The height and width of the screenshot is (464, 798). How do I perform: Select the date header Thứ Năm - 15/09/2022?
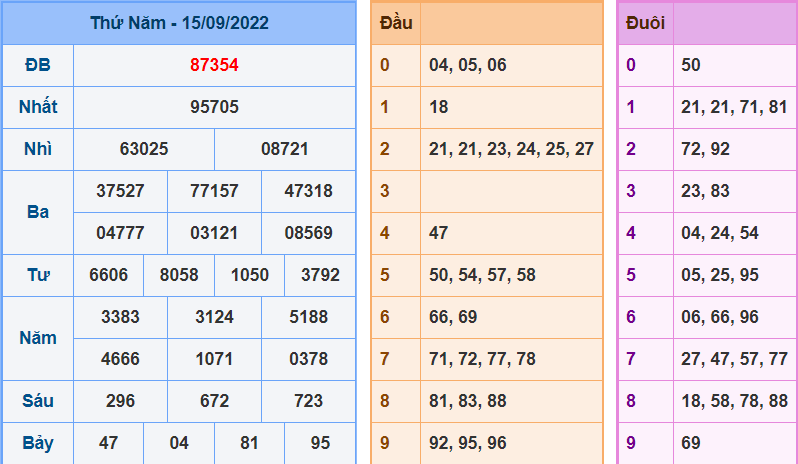(x=179, y=23)
